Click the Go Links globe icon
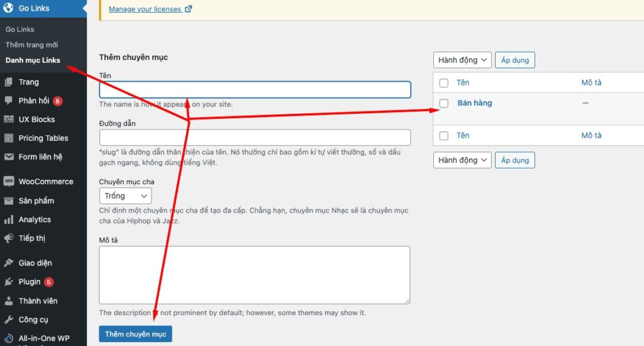This screenshot has width=644, height=346. pos(9,8)
